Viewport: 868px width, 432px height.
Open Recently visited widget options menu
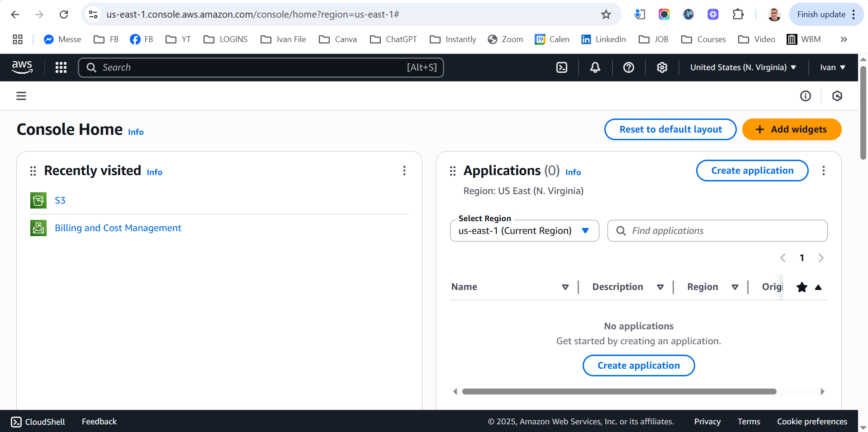[x=404, y=171]
